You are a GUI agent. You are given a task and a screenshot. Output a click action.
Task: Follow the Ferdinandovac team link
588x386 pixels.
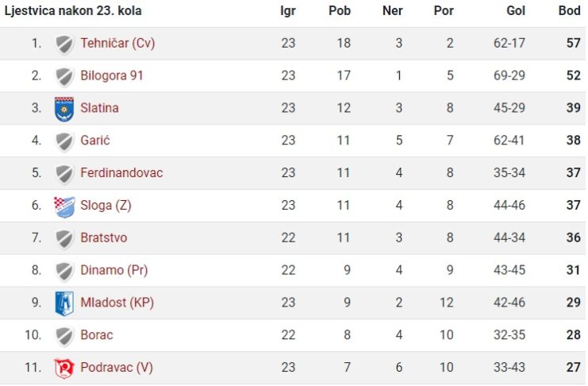coord(121,172)
